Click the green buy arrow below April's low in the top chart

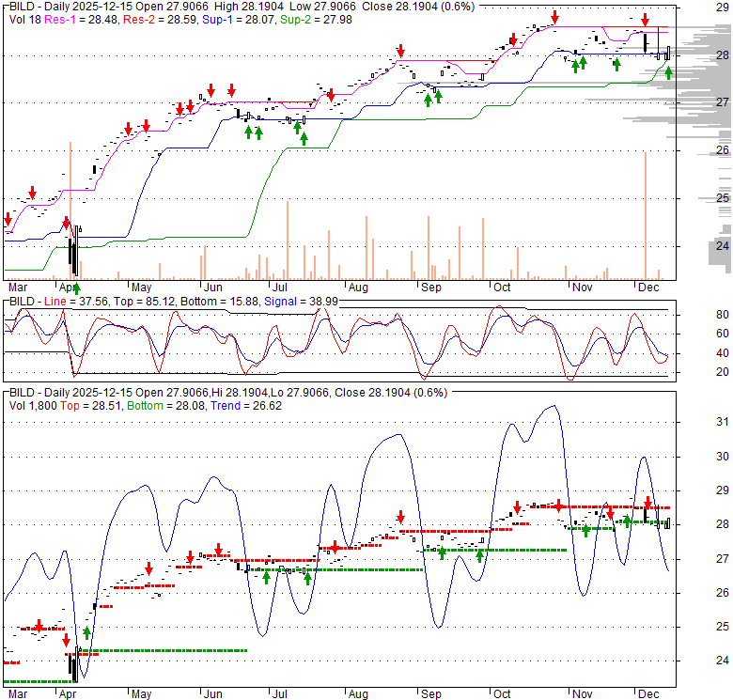pos(76,288)
